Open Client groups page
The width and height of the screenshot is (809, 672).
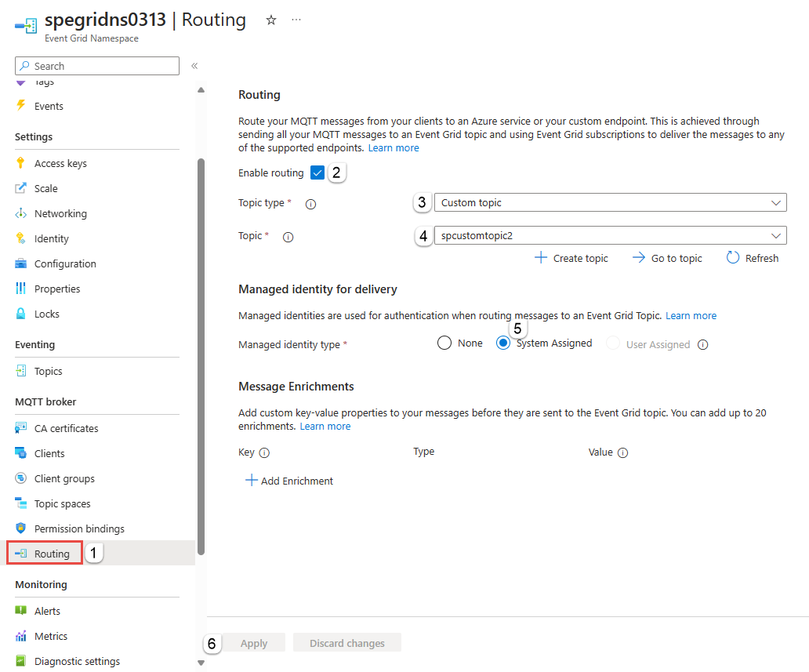pos(64,478)
